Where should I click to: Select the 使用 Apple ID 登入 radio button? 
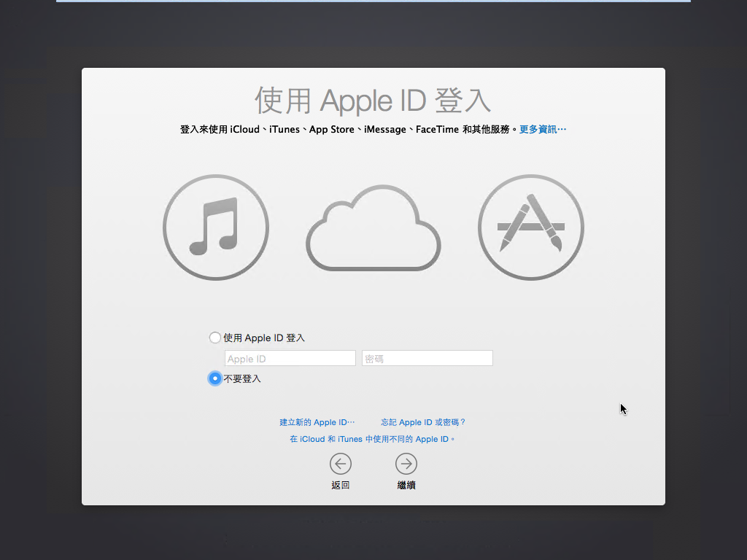[x=215, y=338]
